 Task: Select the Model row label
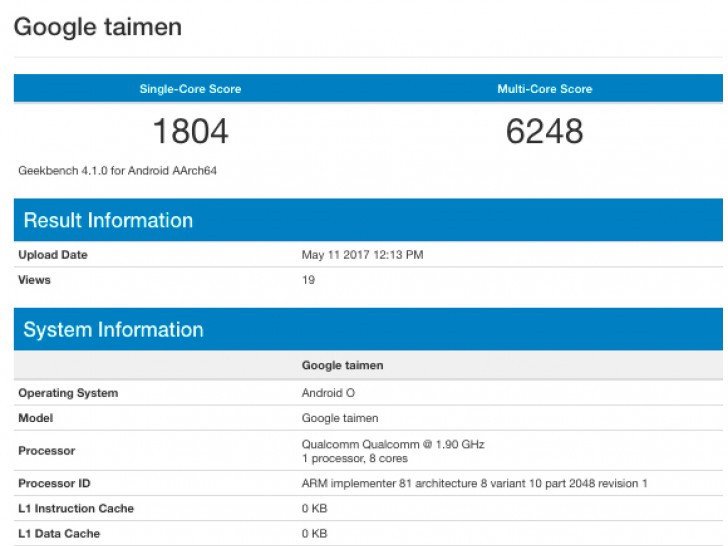pyautogui.click(x=36, y=418)
